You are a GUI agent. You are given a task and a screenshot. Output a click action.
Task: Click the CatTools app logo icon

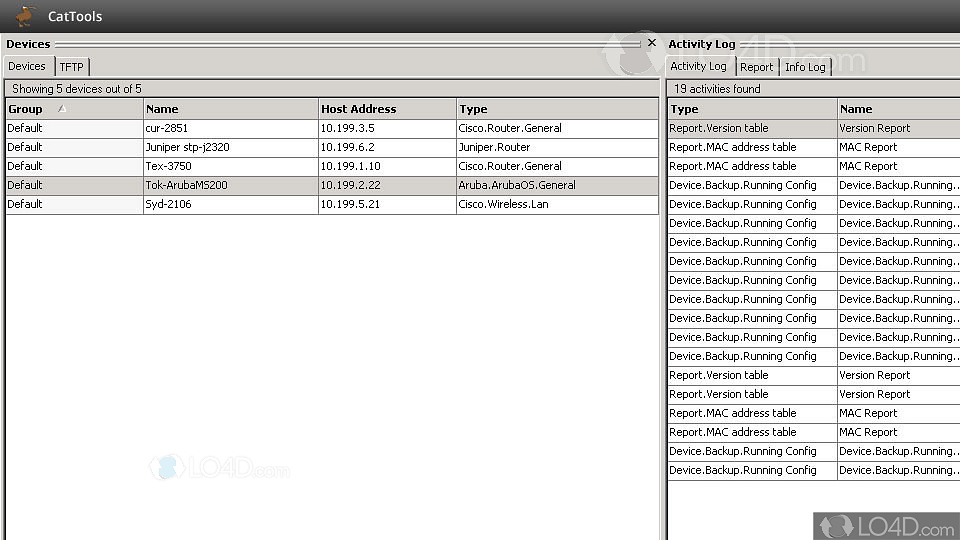(26, 16)
